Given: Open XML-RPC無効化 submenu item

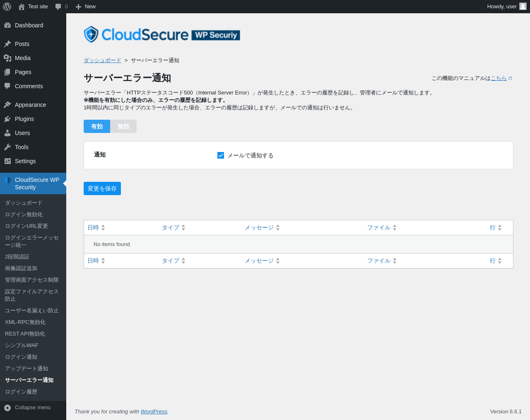Looking at the screenshot, I should pyautogui.click(x=33, y=322).
